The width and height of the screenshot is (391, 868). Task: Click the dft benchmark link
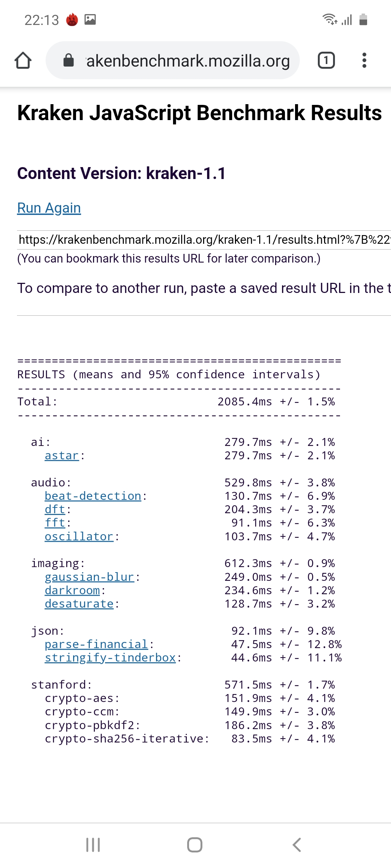click(55, 510)
